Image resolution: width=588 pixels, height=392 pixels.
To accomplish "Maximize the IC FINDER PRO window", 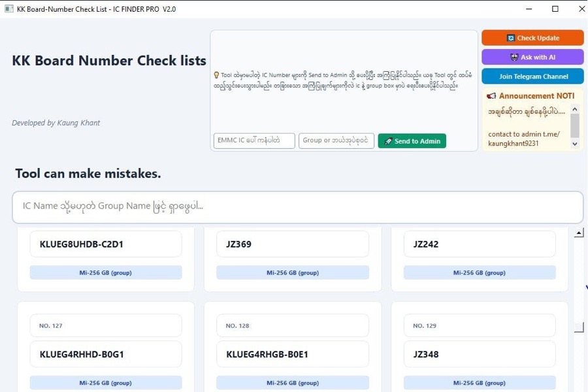I will 555,8.
